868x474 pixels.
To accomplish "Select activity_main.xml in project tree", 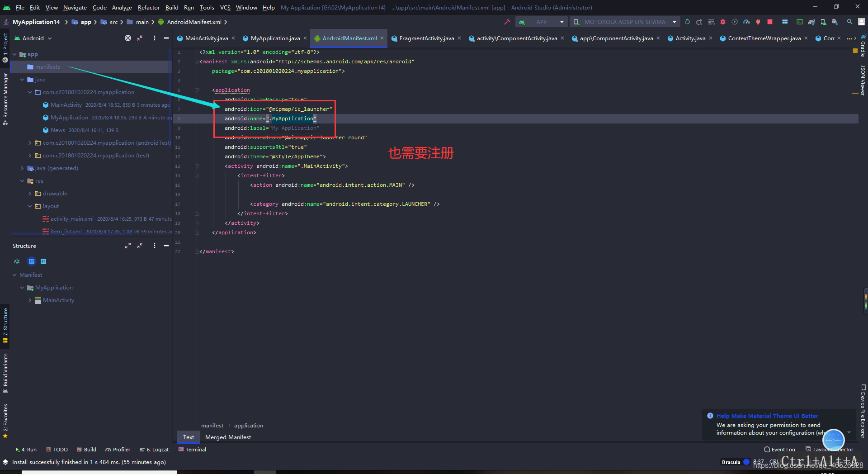I will click(72, 219).
